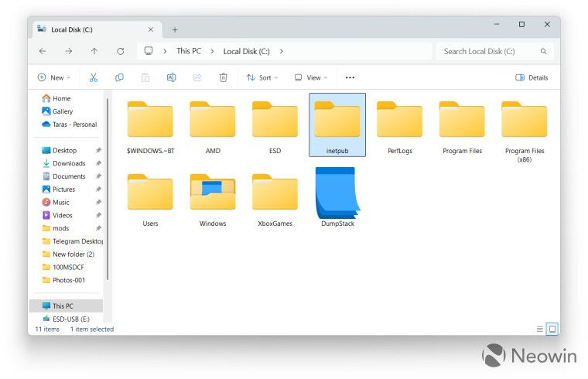Click the Copy icon in toolbar
588x379 pixels.
point(119,77)
